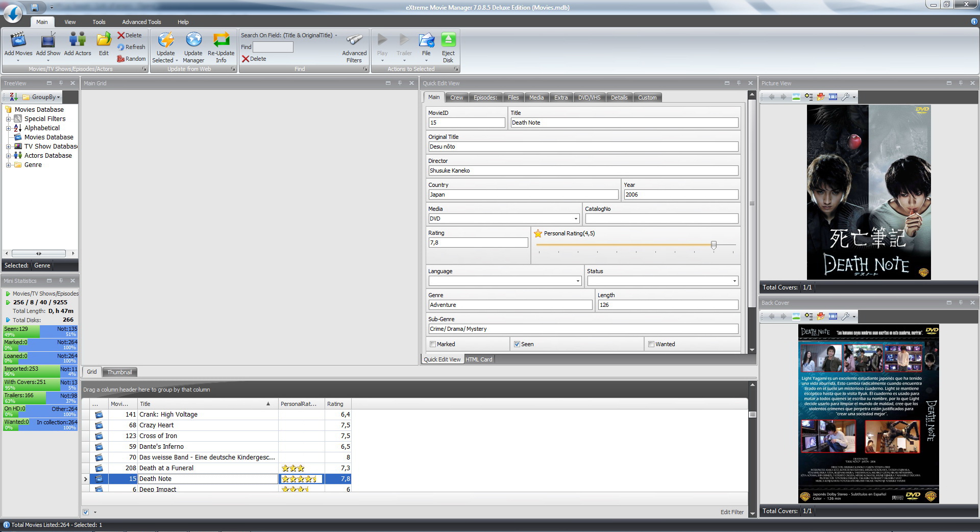Click the landscape image icon in Picture View
The image size is (980, 532).
[x=796, y=96]
